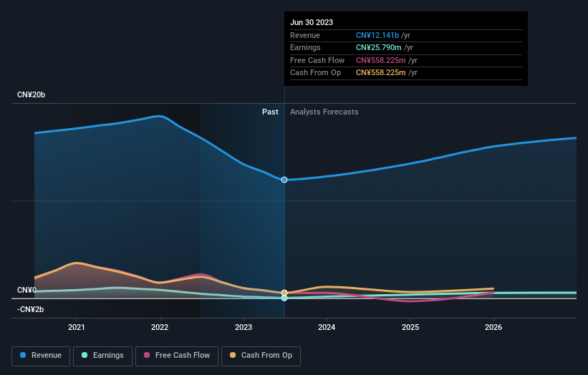Click the Past label on chart
This screenshot has height=375, width=588.
[x=270, y=112]
